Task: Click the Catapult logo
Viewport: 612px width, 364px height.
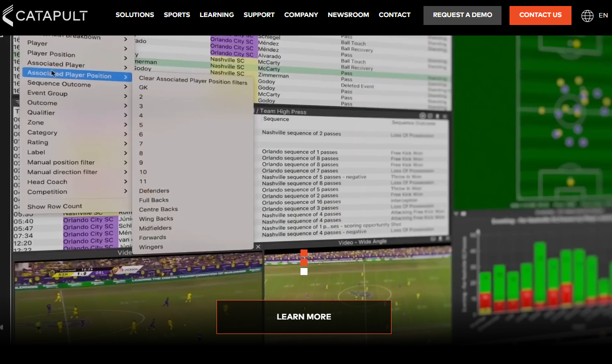Action: pyautogui.click(x=44, y=15)
